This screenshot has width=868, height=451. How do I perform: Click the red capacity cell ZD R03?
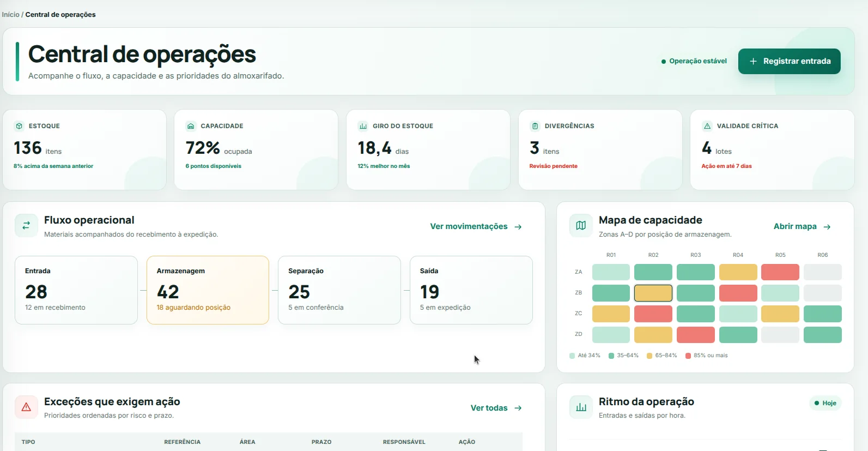(x=696, y=335)
